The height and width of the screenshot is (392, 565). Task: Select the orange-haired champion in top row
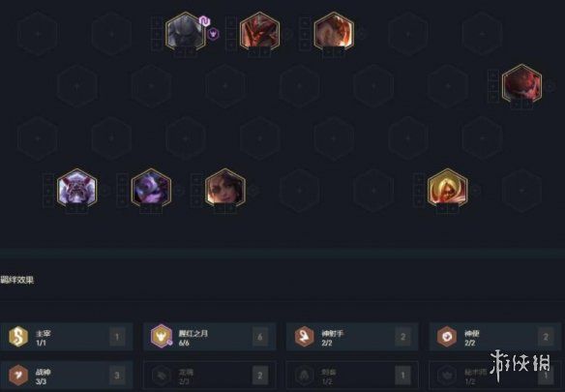(334, 32)
